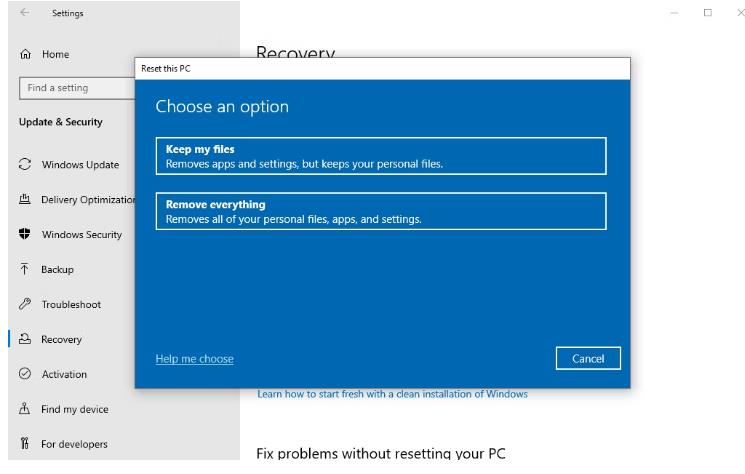Click the back arrow in Settings
Viewport: 745px width, 474px height.
click(25, 13)
